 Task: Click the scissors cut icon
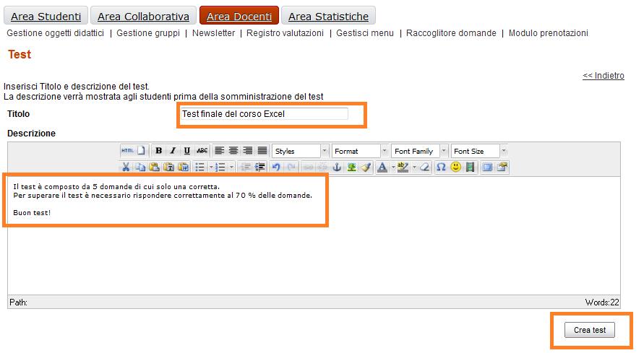click(126, 167)
